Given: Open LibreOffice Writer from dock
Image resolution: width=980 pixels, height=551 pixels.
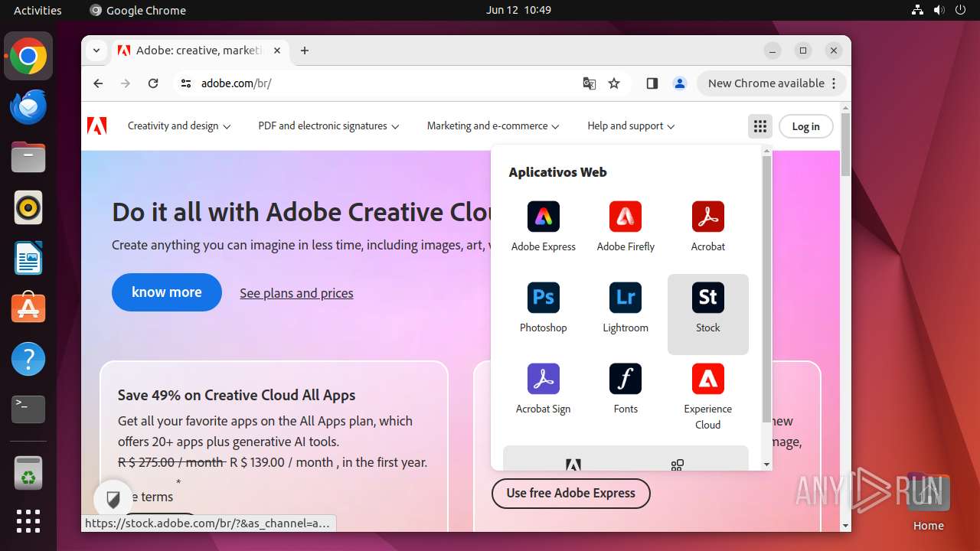Looking at the screenshot, I should (x=28, y=258).
